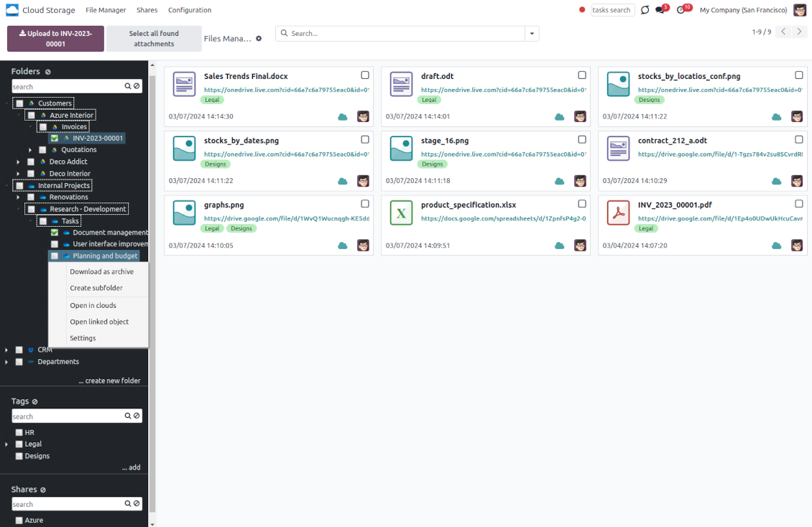The width and height of the screenshot is (812, 527).
Task: Click the cloud icon on draft.odt card
Action: point(560,117)
